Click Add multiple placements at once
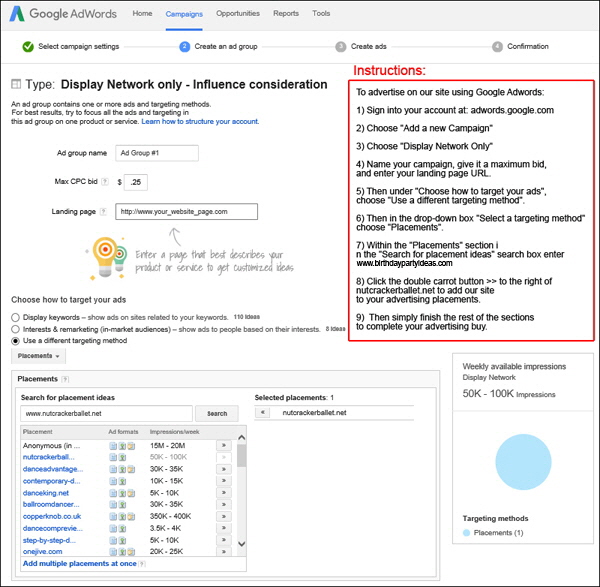600x587 pixels. (x=80, y=564)
